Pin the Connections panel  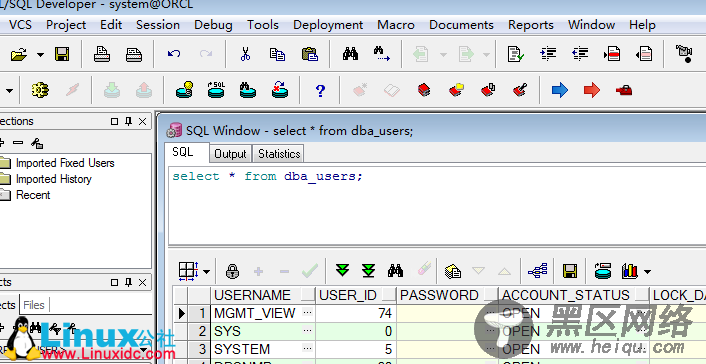coord(128,121)
